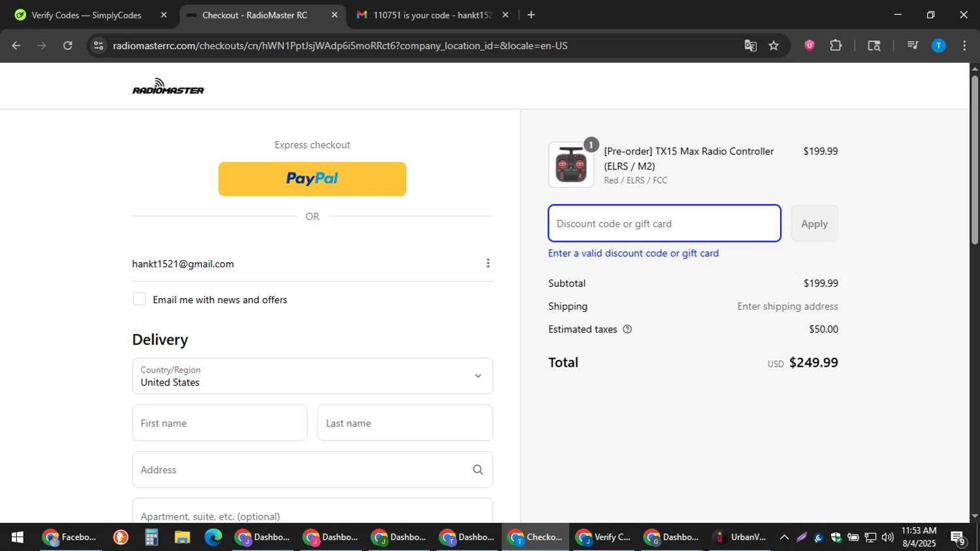
Task: Show hidden system tray icons
Action: click(x=784, y=537)
